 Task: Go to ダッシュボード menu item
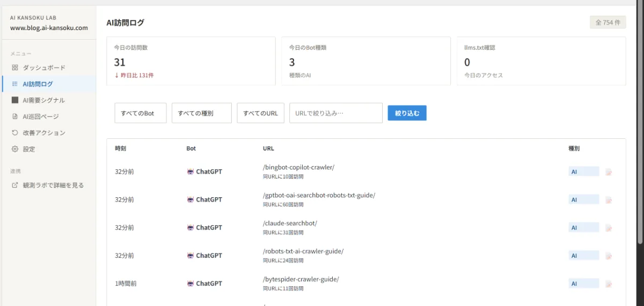tap(48, 68)
